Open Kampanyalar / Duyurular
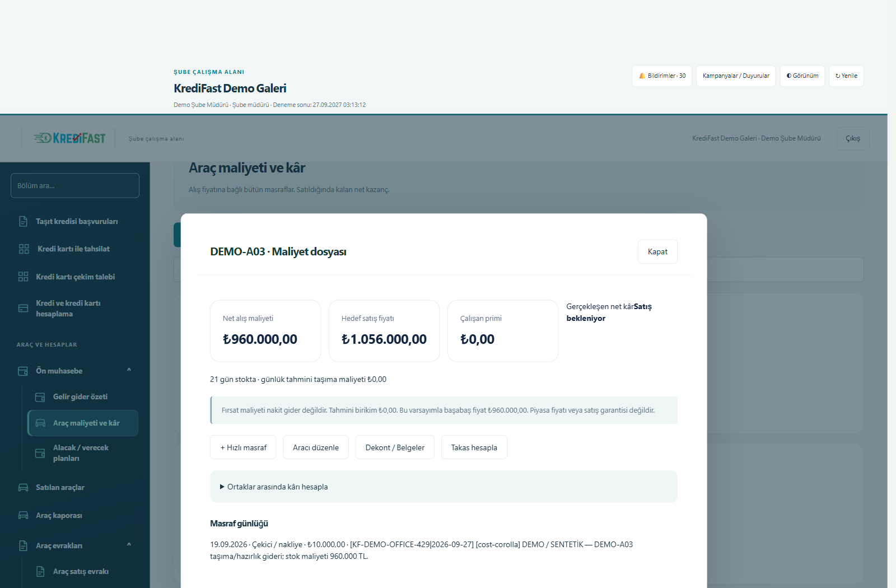896x588 pixels. coord(736,76)
